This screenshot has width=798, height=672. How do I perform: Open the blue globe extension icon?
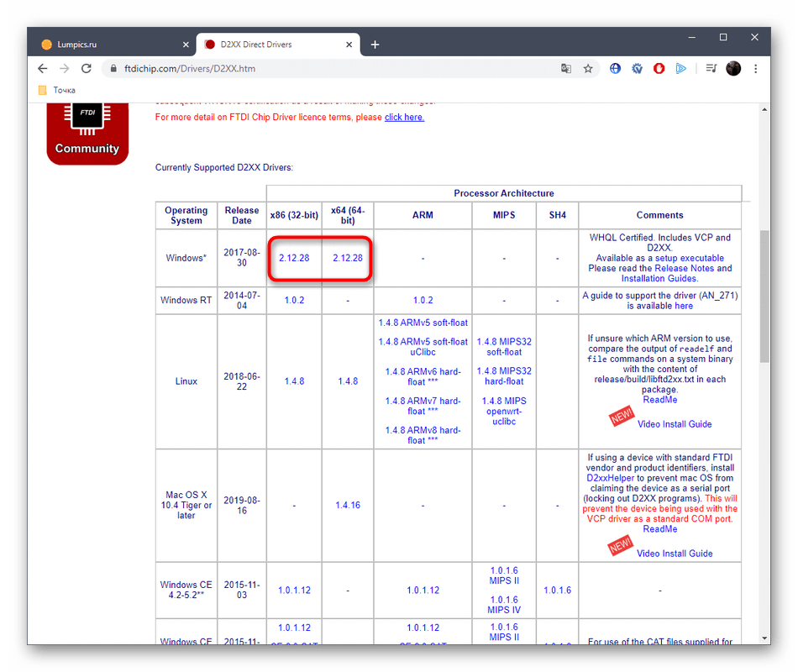615,69
